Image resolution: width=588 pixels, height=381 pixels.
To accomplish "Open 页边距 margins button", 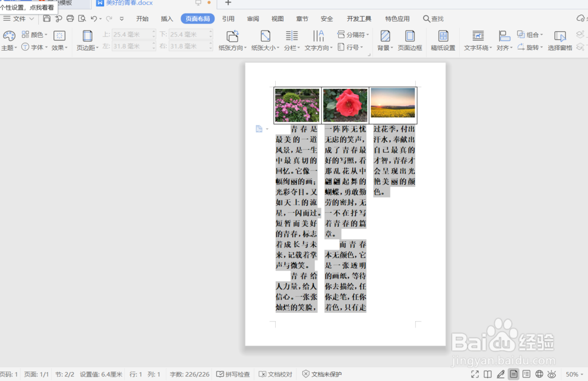I will [x=88, y=41].
